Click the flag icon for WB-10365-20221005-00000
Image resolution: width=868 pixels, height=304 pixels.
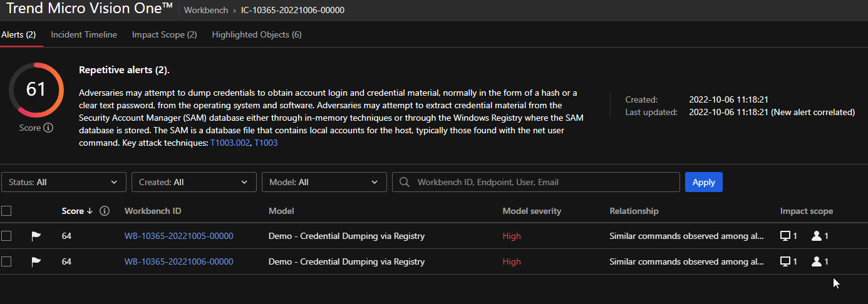coord(36,236)
